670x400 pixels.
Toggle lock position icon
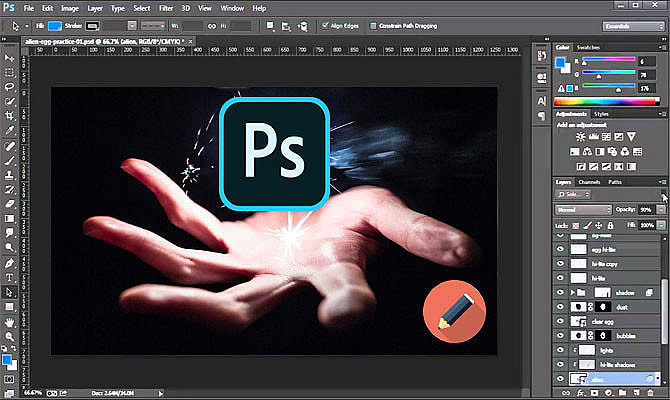[599, 225]
